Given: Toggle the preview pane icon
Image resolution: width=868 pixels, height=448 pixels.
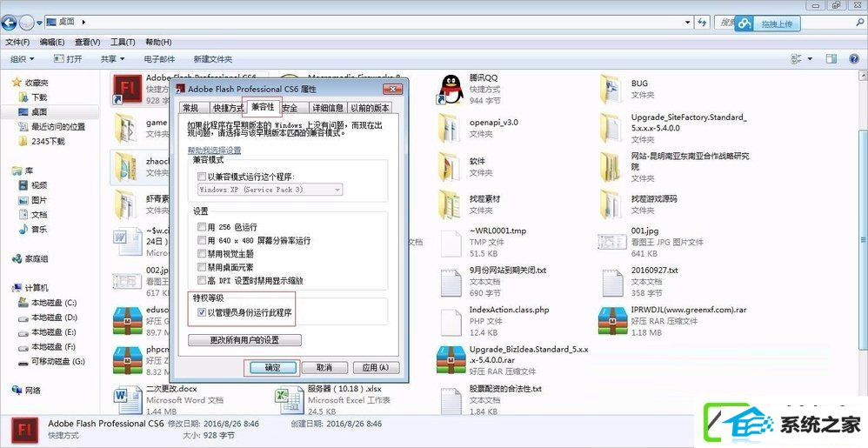Looking at the screenshot, I should point(831,58).
